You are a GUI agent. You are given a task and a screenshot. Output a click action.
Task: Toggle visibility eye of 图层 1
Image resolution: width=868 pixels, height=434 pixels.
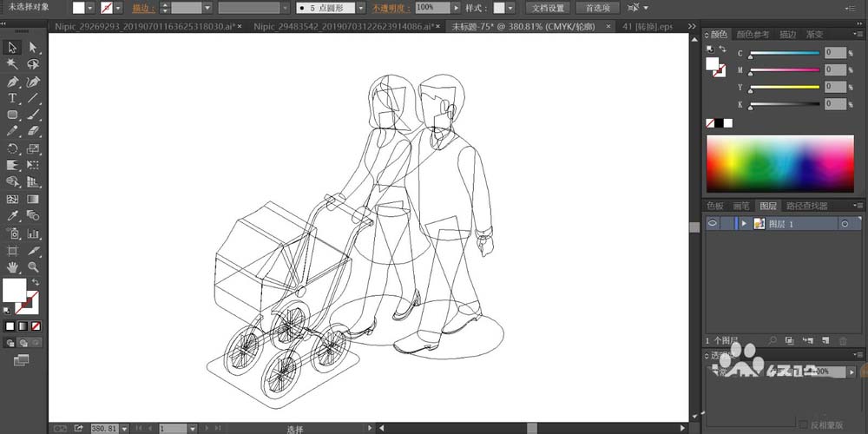pyautogui.click(x=713, y=224)
